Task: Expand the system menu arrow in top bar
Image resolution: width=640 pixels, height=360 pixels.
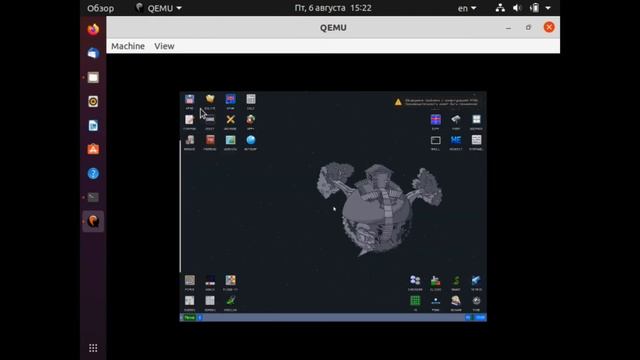Action: point(548,8)
